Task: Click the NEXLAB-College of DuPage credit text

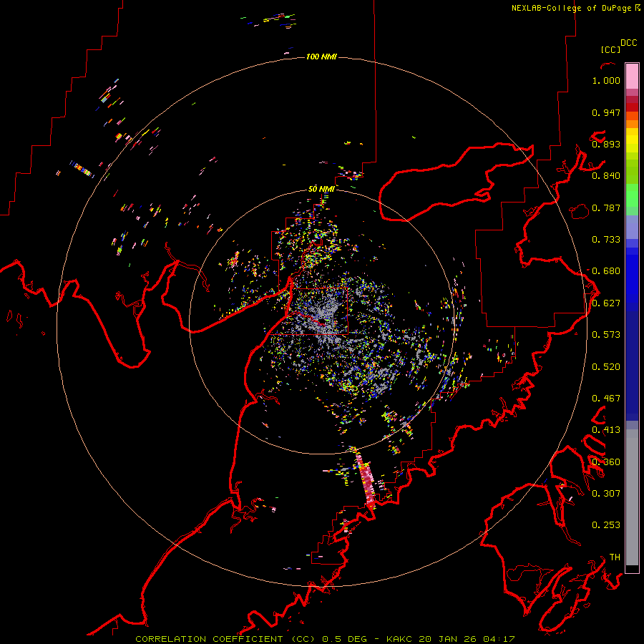Action: coord(575,8)
